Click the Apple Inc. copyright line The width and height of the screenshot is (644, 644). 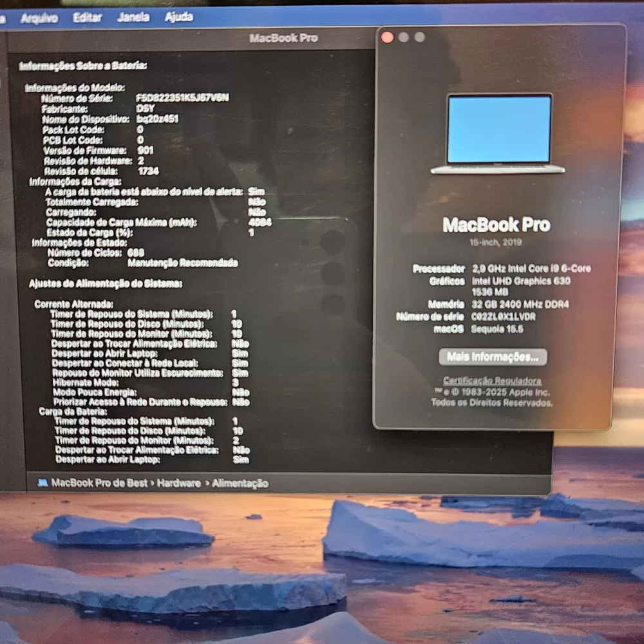pyautogui.click(x=492, y=392)
